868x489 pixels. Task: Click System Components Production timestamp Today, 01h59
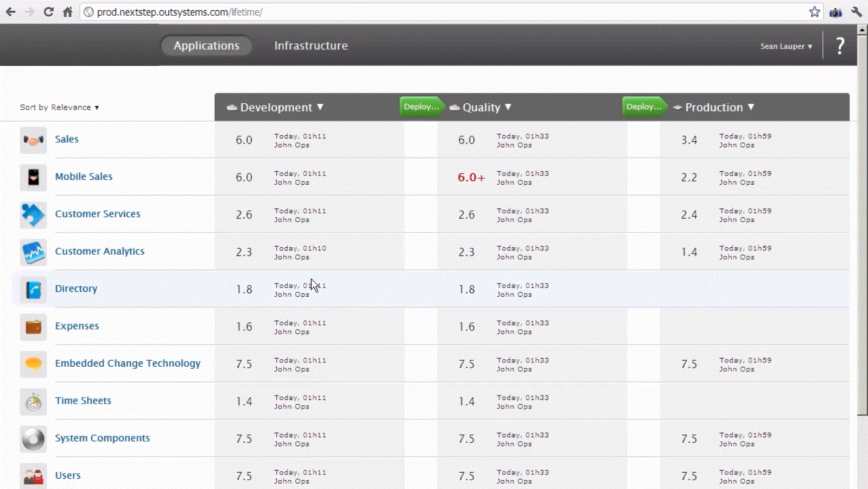click(x=745, y=435)
